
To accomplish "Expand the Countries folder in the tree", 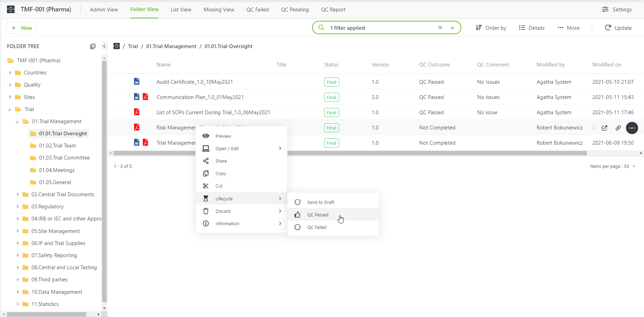I will (x=11, y=72).
